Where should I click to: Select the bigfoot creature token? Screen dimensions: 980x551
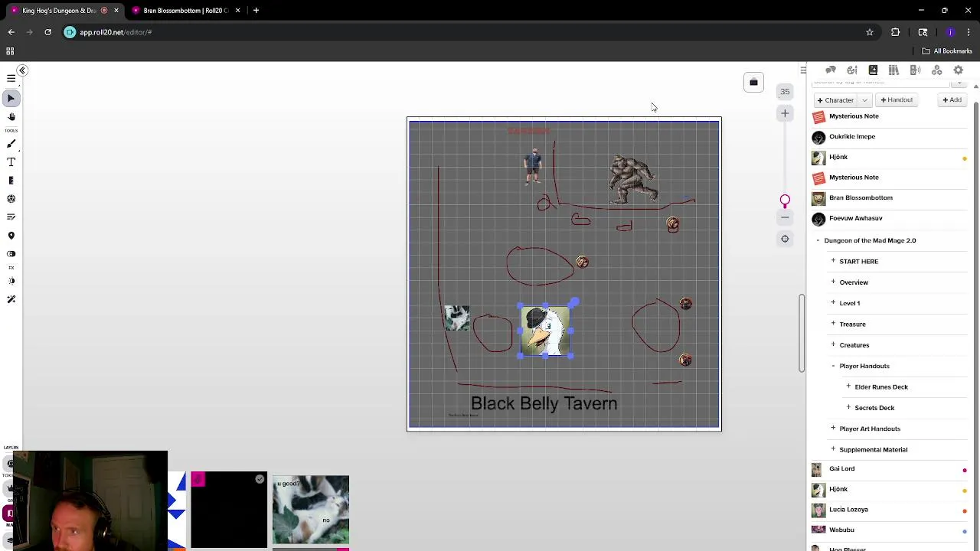tap(632, 179)
